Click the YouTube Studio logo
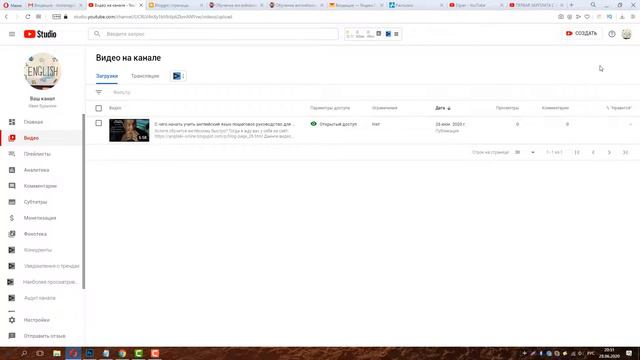 [40, 34]
